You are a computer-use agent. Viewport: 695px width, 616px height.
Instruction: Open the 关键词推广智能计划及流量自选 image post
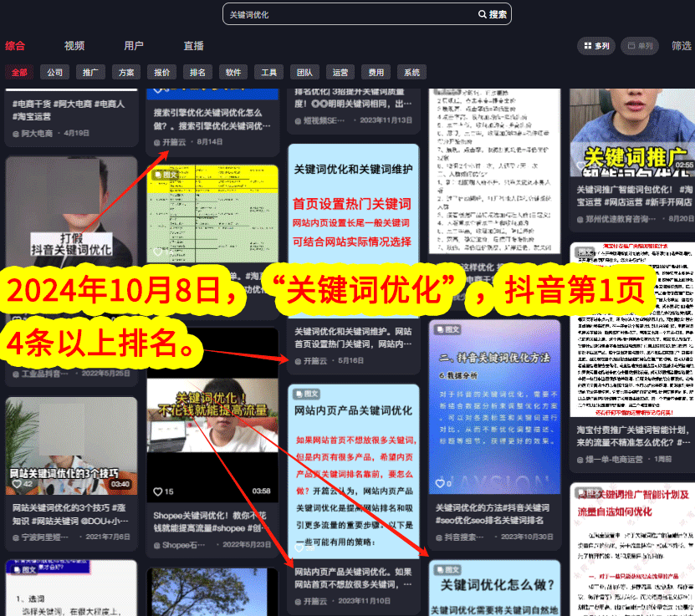[x=632, y=550]
